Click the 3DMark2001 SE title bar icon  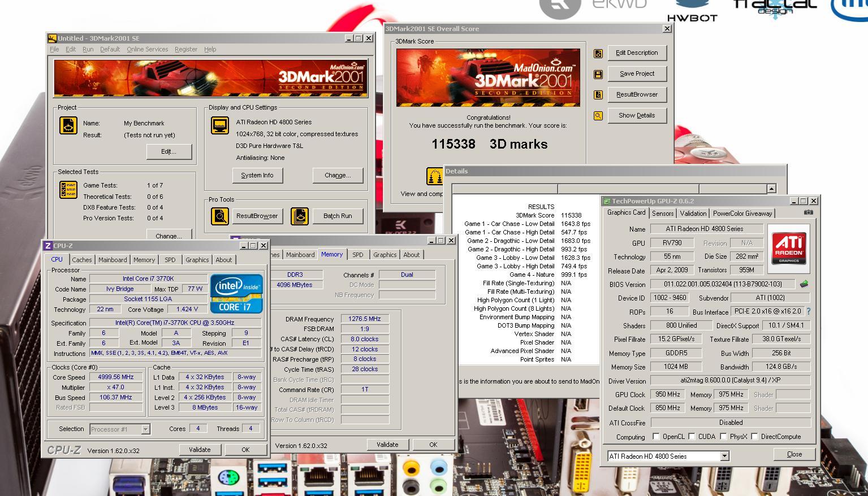52,38
